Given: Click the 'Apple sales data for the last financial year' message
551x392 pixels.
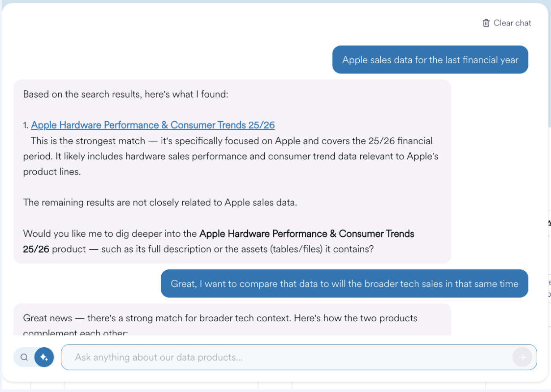Looking at the screenshot, I should point(430,60).
